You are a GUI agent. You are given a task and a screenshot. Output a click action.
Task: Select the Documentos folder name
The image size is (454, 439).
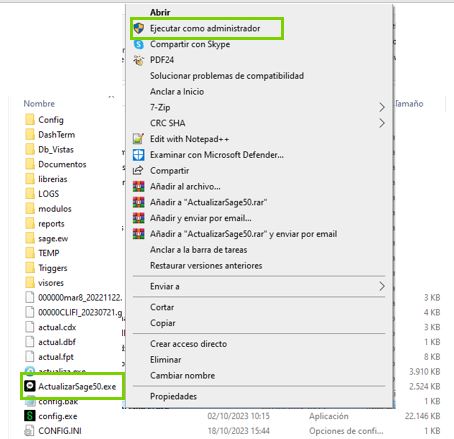click(x=62, y=164)
